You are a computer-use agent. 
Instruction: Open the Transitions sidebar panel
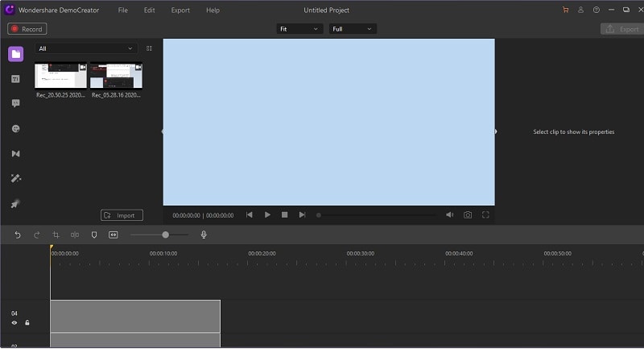[15, 154]
